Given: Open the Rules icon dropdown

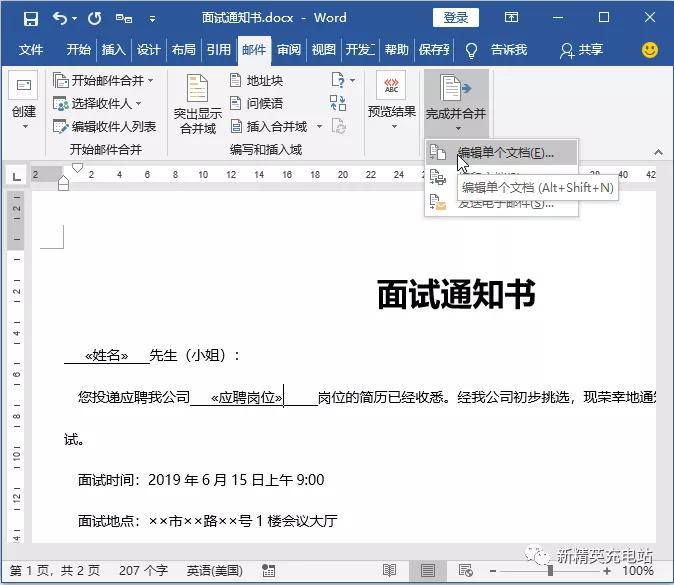Looking at the screenshot, I should tap(343, 80).
